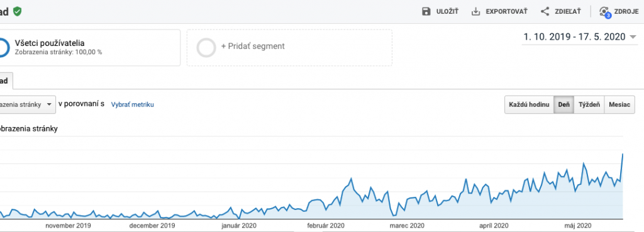Click the export download icon
This screenshot has height=232, width=644.
pos(475,11)
